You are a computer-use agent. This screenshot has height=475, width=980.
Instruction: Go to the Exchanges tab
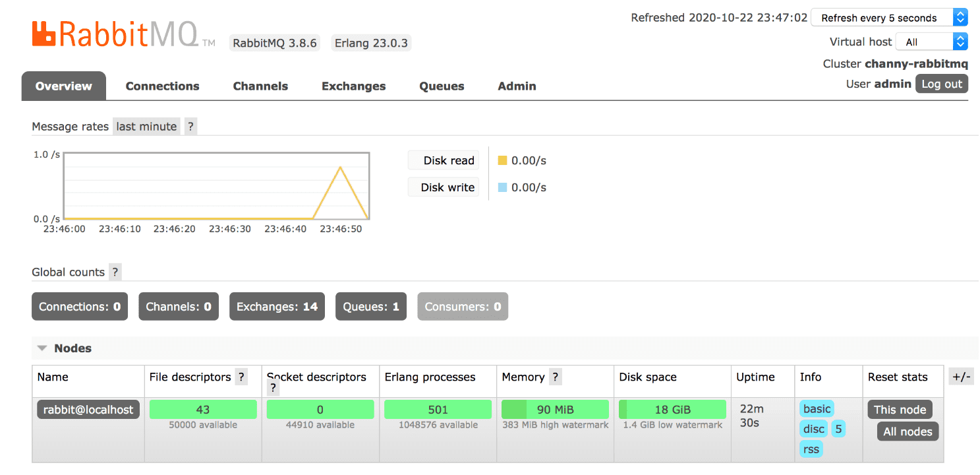(x=353, y=86)
